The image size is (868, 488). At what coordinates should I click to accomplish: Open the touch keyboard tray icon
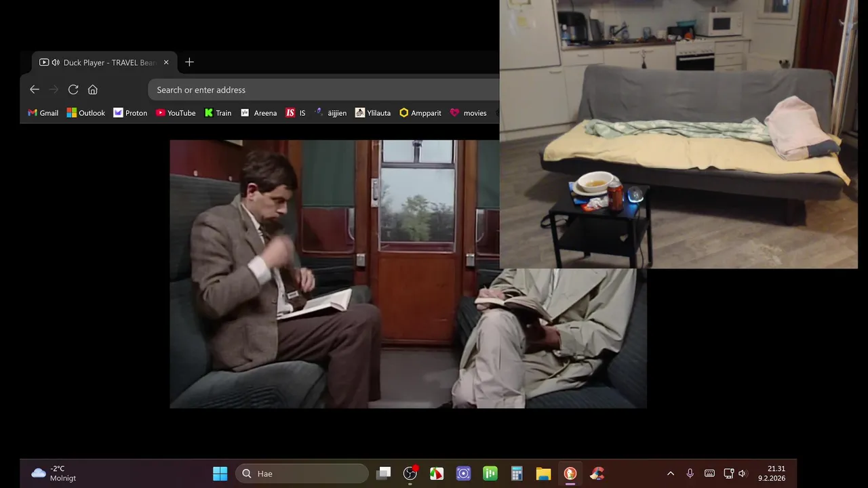coord(709,474)
